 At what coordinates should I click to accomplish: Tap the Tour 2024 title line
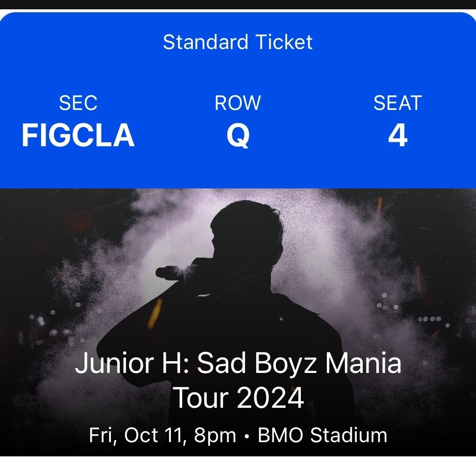(x=238, y=397)
